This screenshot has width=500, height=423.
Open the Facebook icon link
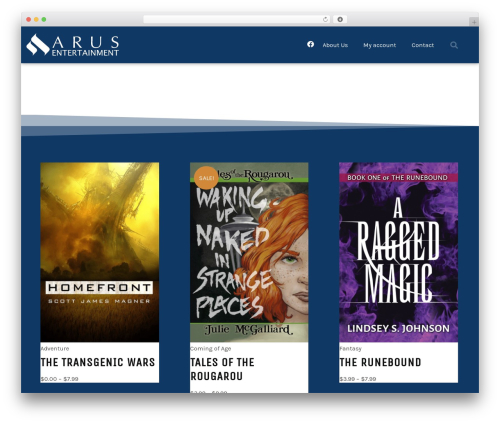(x=310, y=44)
